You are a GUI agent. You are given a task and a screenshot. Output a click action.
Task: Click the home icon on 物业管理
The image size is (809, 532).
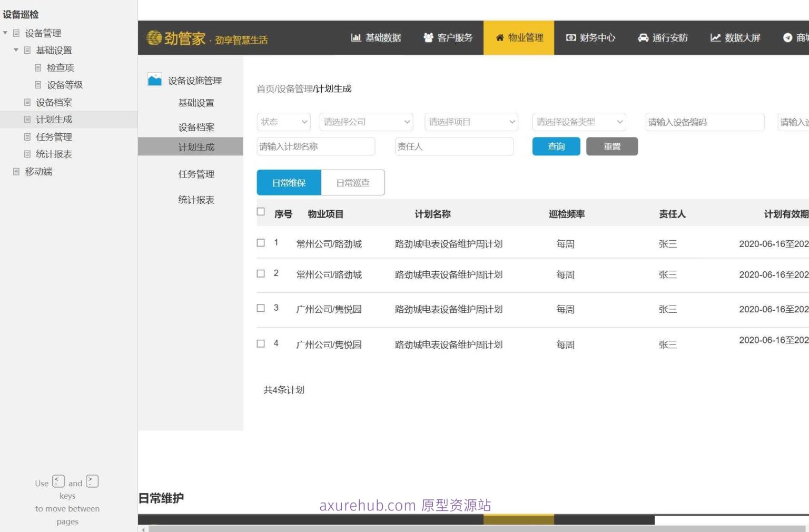[500, 38]
